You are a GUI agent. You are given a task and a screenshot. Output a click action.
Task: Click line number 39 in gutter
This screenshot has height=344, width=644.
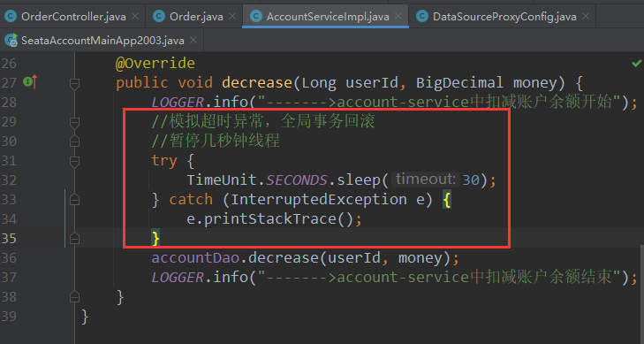pos(9,316)
